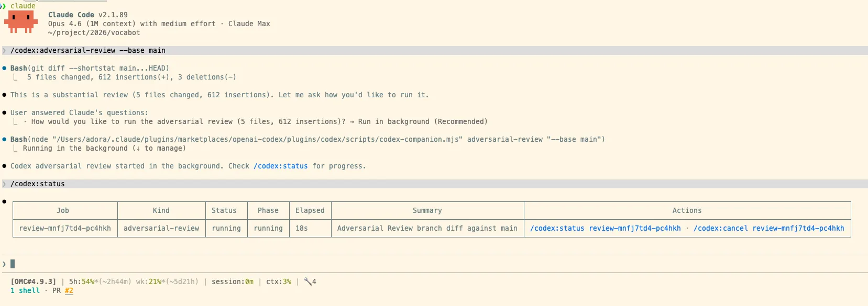Screen dimensions: 868x306
Task: Click the 5h:54% usage indicator
Action: (x=83, y=281)
